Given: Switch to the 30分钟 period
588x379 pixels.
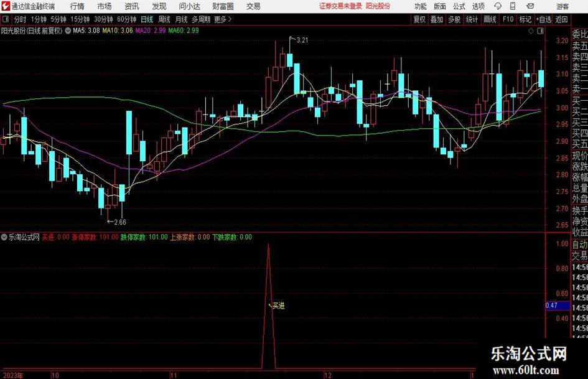Looking at the screenshot, I should 103,19.
